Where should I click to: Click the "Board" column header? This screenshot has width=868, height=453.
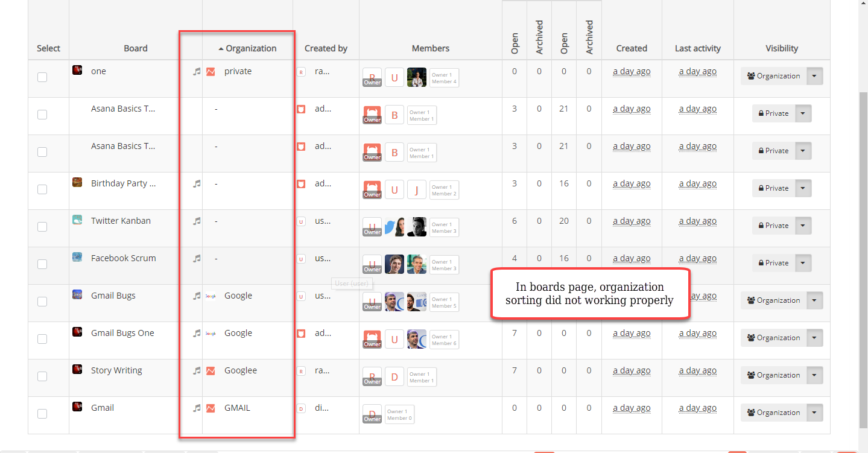(135, 48)
